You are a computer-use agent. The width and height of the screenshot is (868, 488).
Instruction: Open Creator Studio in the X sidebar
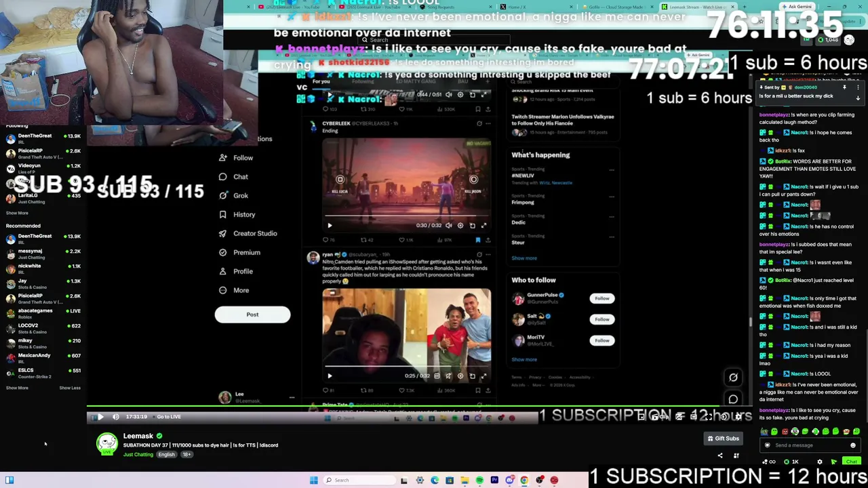coord(248,234)
